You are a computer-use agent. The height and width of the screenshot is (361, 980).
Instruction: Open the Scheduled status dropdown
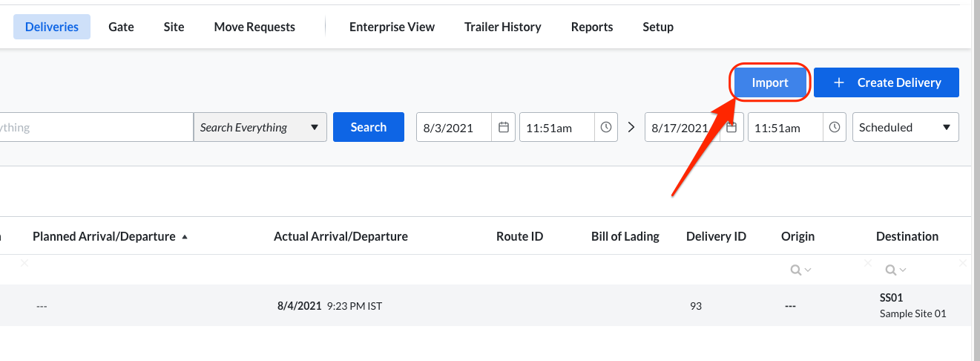[906, 128]
